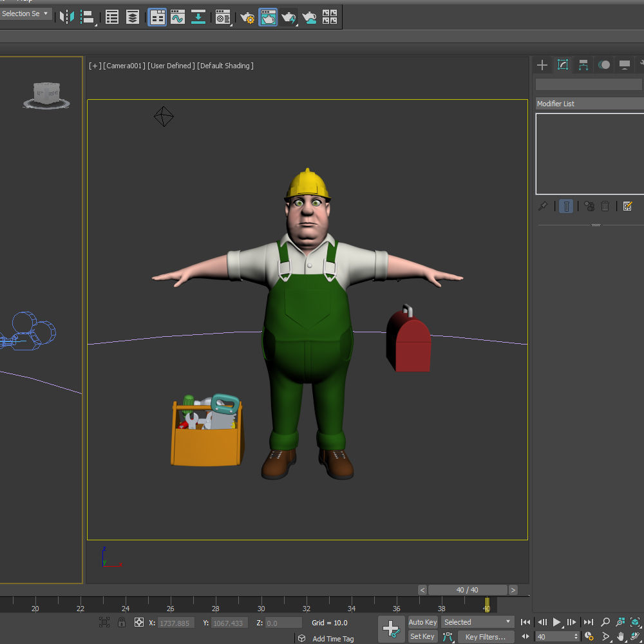This screenshot has height=644, width=644.
Task: Open Time Configuration clock icon
Action: point(589,637)
